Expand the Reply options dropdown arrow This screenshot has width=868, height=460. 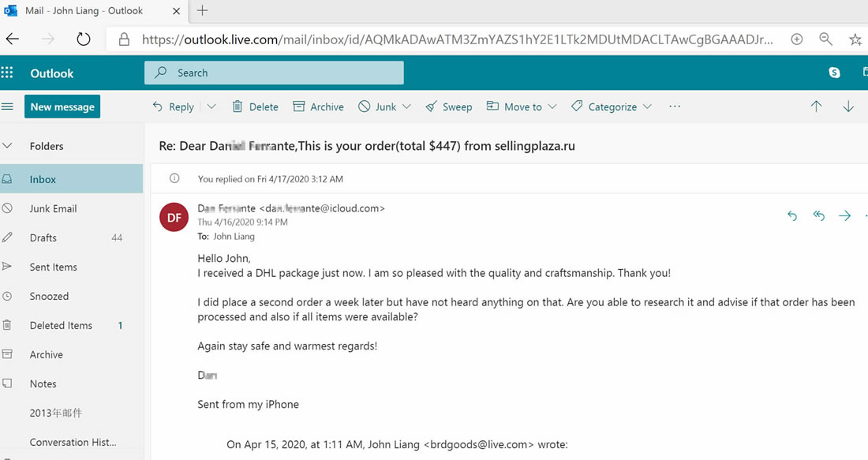(211, 107)
